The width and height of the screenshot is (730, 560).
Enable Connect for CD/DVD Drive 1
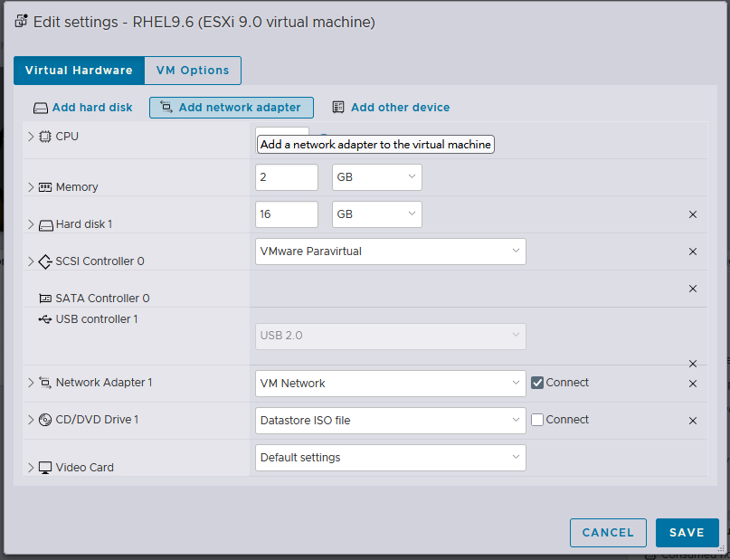click(x=537, y=420)
